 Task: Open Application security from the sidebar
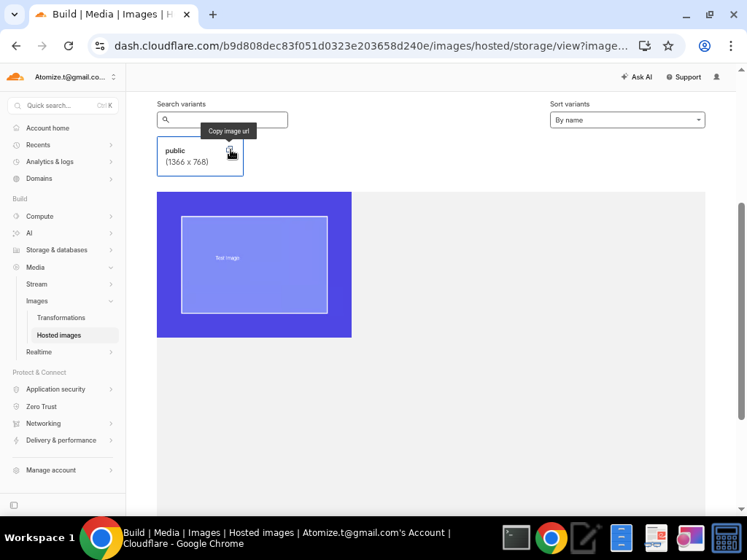(16, 389)
